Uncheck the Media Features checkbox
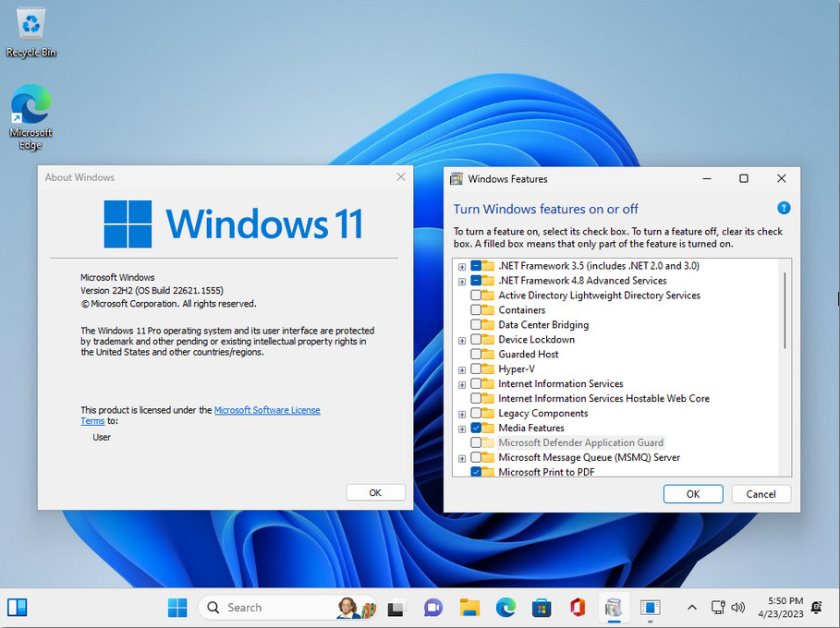The width and height of the screenshot is (840, 628). pos(476,428)
